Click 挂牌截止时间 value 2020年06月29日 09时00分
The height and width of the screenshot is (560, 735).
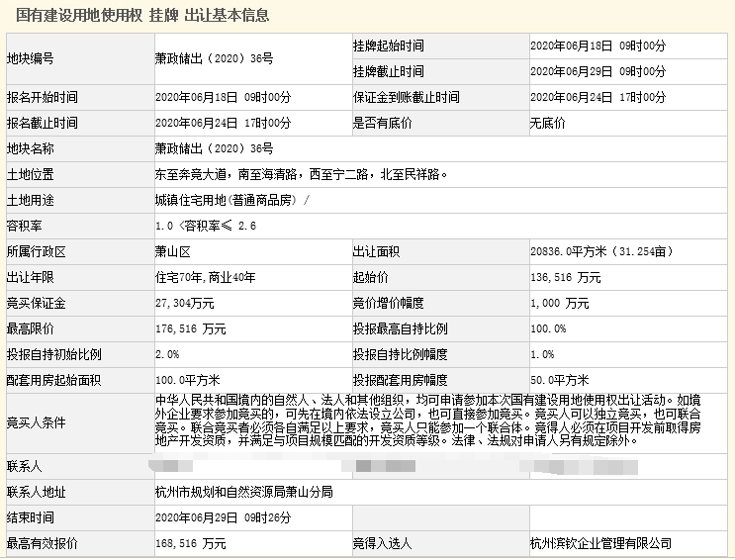pyautogui.click(x=598, y=72)
